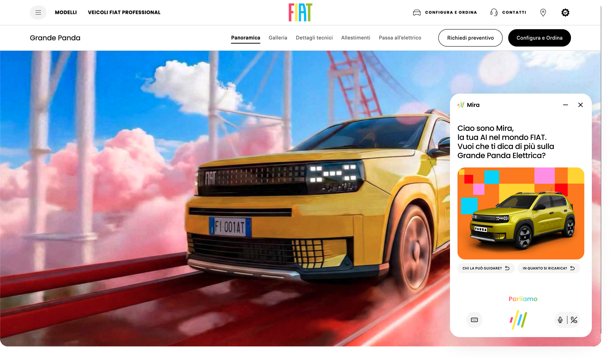
Task: Open the hamburger menu
Action: (x=38, y=13)
